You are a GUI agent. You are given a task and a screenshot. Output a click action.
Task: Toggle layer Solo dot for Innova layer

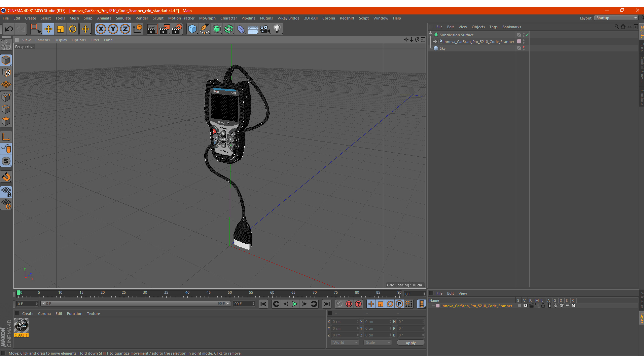[519, 306]
